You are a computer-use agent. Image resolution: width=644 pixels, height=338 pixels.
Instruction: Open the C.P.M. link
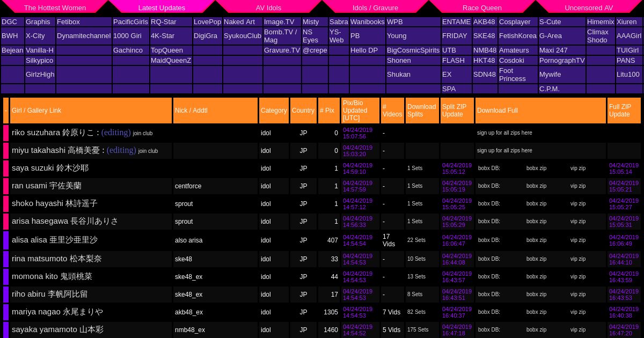tap(550, 89)
